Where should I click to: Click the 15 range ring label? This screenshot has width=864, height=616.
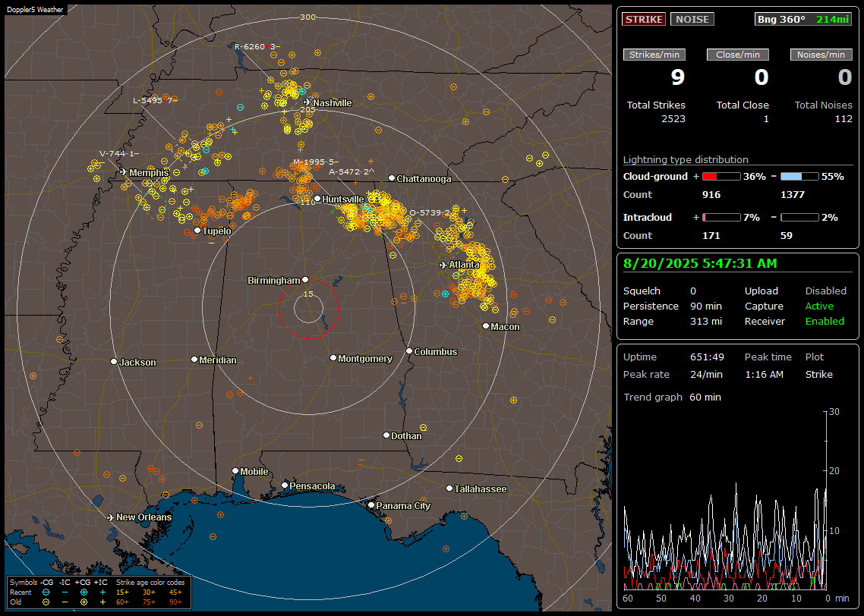coord(308,294)
